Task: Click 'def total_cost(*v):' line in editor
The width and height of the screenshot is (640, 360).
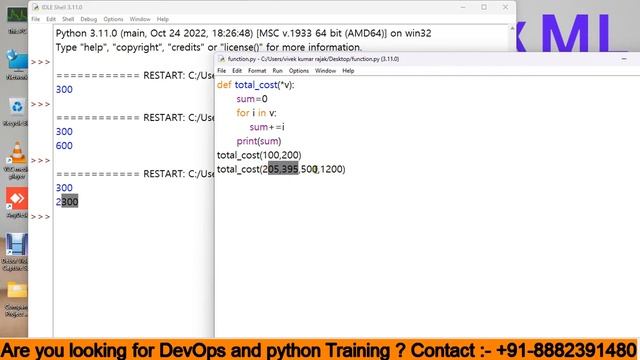Action: (x=256, y=85)
